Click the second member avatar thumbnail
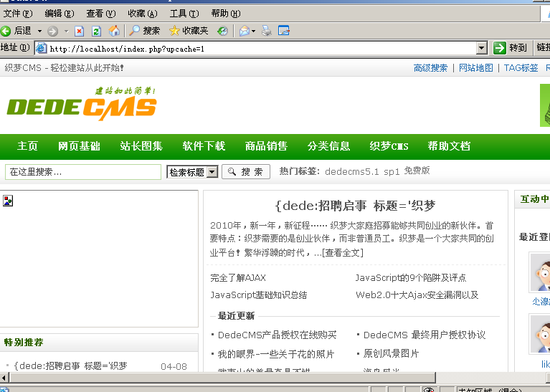Image resolution: width=550 pixels, height=392 pixels. 540,334
